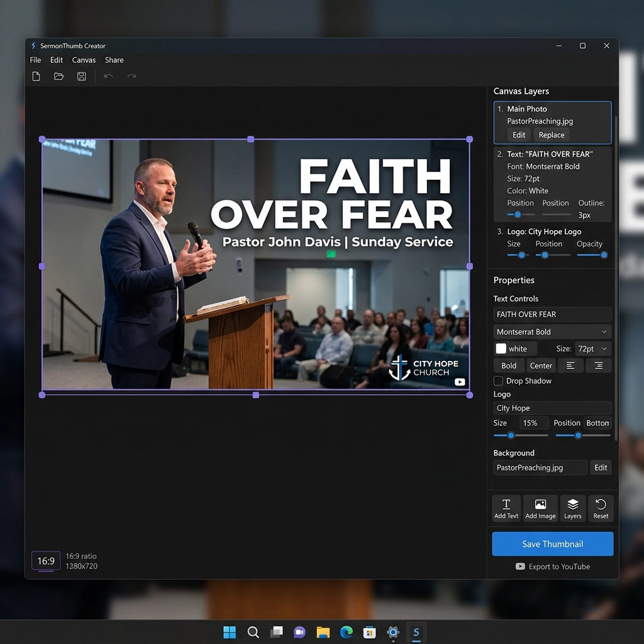This screenshot has width=644, height=644.
Task: Toggle Bold text style
Action: point(509,365)
